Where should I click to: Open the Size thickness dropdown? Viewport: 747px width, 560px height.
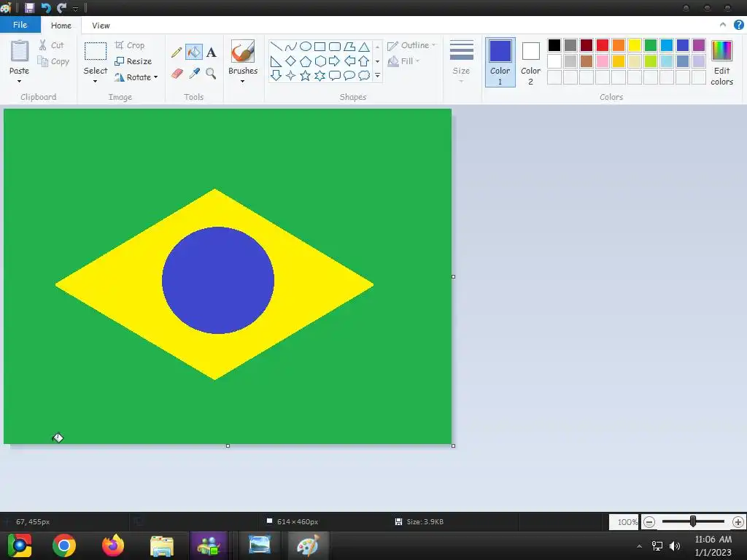pyautogui.click(x=461, y=62)
